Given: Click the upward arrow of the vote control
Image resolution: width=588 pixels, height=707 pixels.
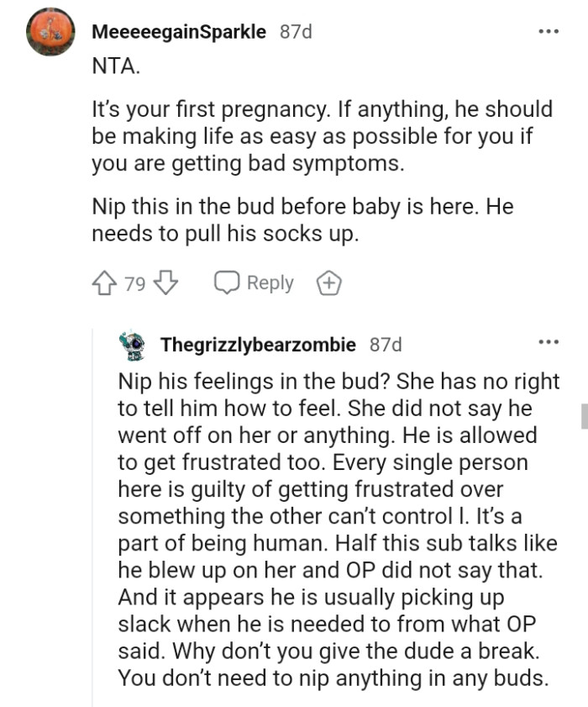Looking at the screenshot, I should click(102, 282).
